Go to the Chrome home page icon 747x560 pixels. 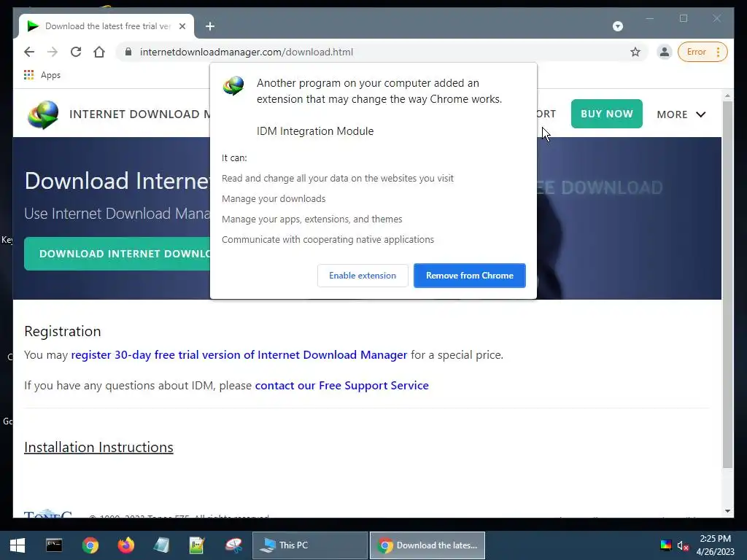99,52
